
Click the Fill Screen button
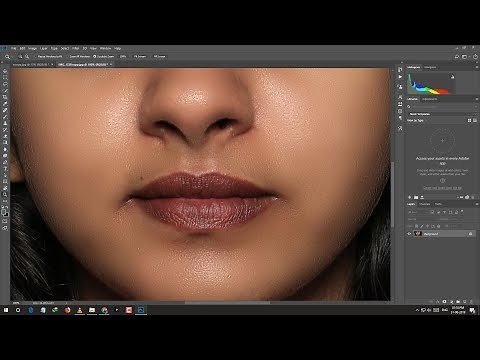click(159, 57)
